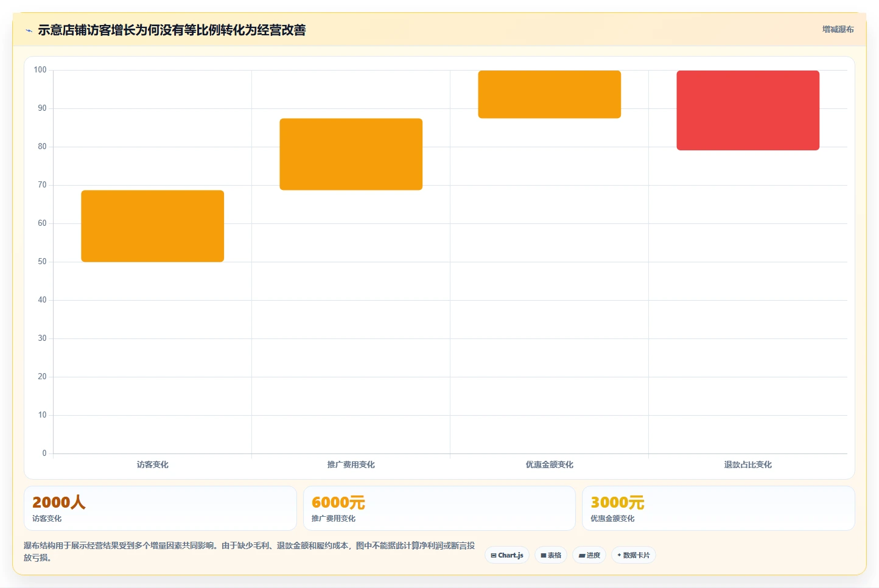Click the y-axis value 50
This screenshot has height=588, width=879.
[x=42, y=262]
